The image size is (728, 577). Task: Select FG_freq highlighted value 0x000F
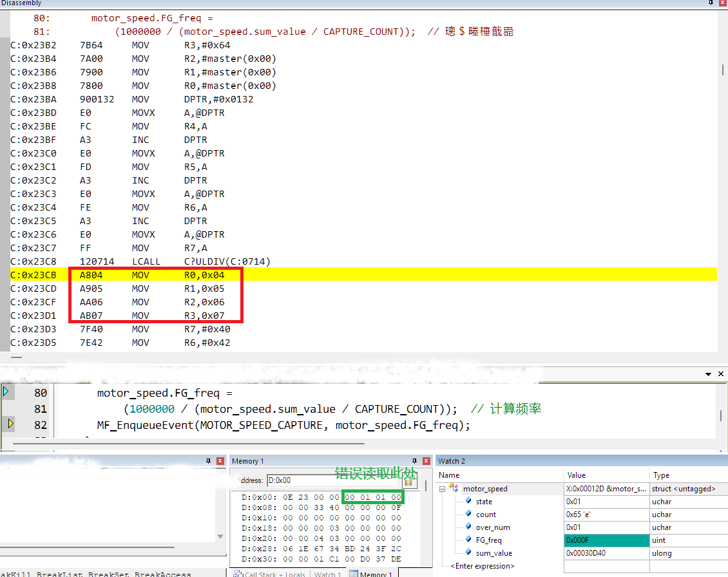(606, 540)
